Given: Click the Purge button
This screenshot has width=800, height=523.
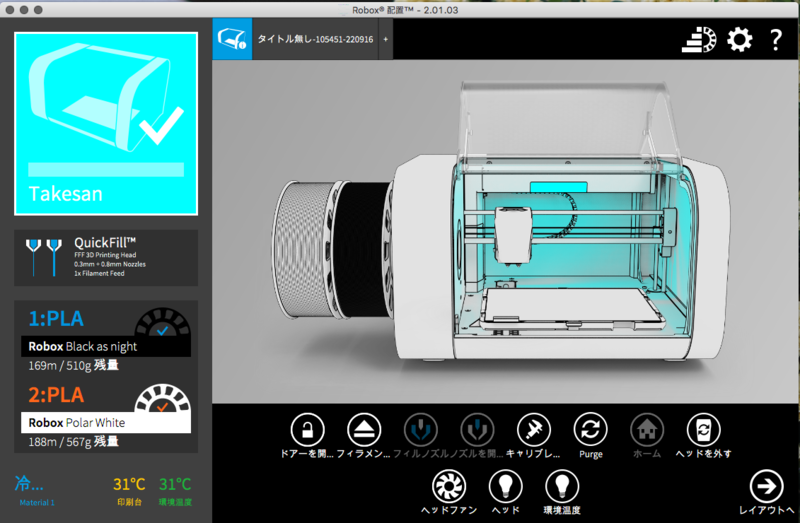Looking at the screenshot, I should (x=590, y=430).
